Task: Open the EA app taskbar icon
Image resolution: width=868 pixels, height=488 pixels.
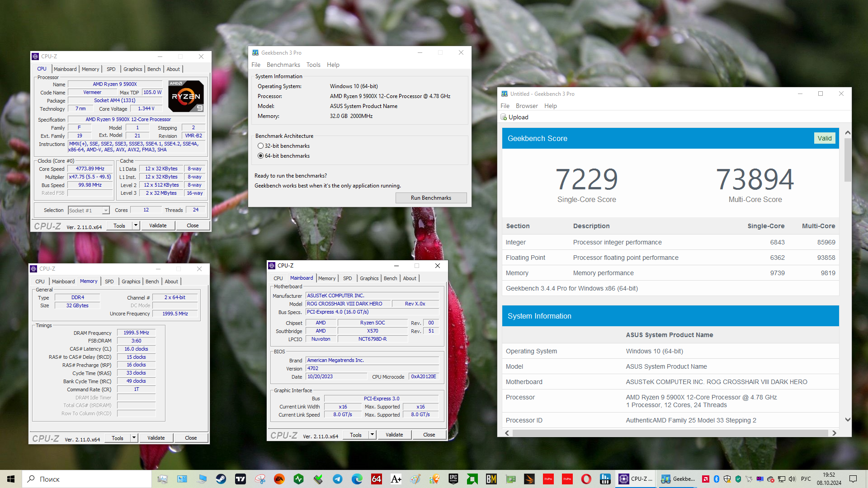Action: (279, 479)
